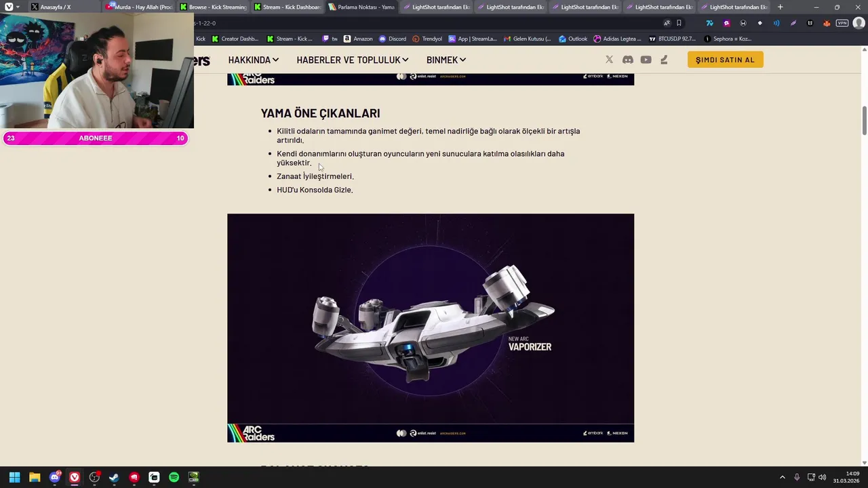Open the Lightshot feather extension icon
868x488 pixels.
pos(793,23)
